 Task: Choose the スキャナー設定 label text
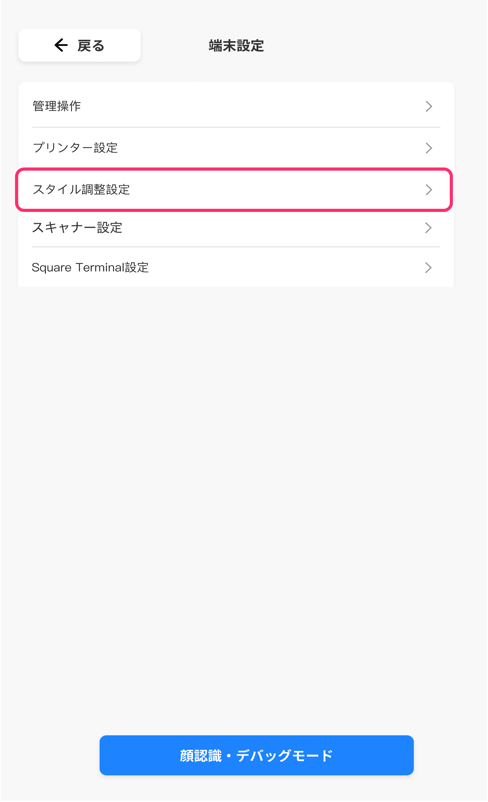click(x=77, y=228)
